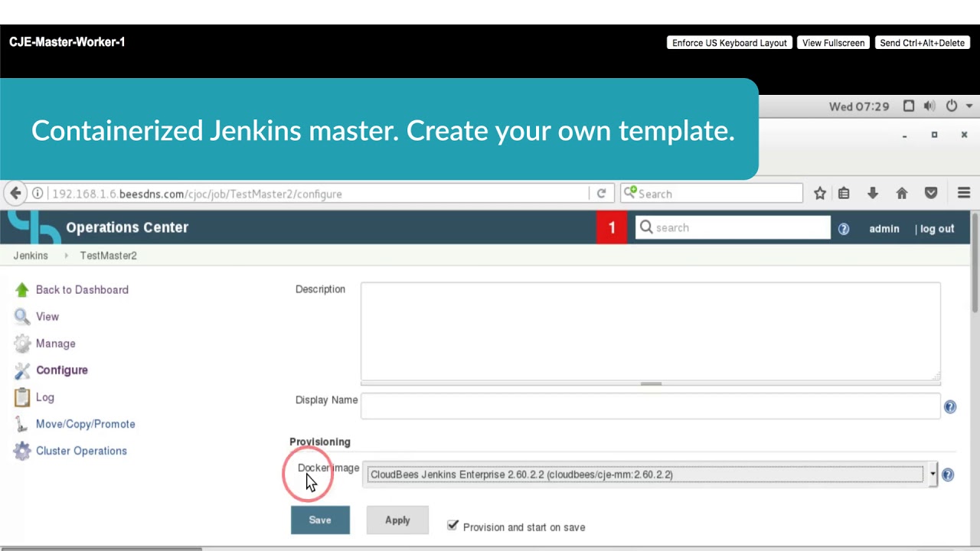Screen dimensions: 980x551
Task: Click the browser URL address bar
Action: point(318,194)
